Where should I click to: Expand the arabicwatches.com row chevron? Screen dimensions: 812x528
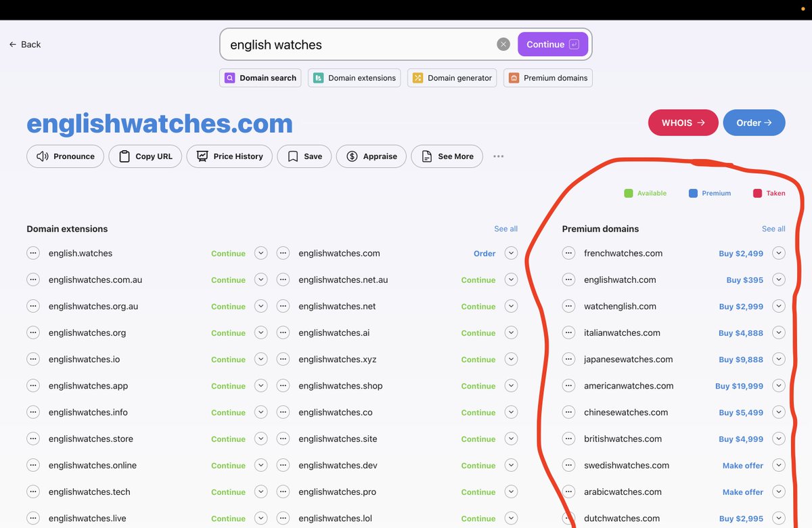[x=779, y=491]
